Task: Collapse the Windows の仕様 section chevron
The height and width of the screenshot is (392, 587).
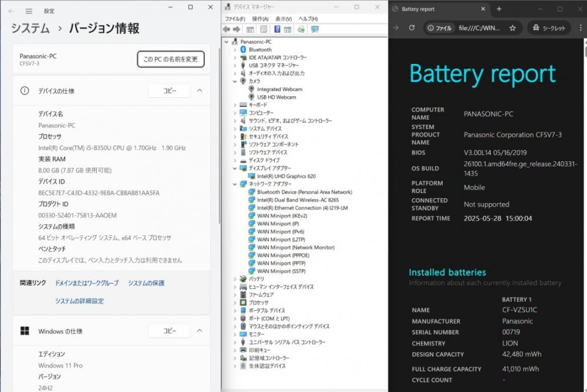Action: point(200,331)
